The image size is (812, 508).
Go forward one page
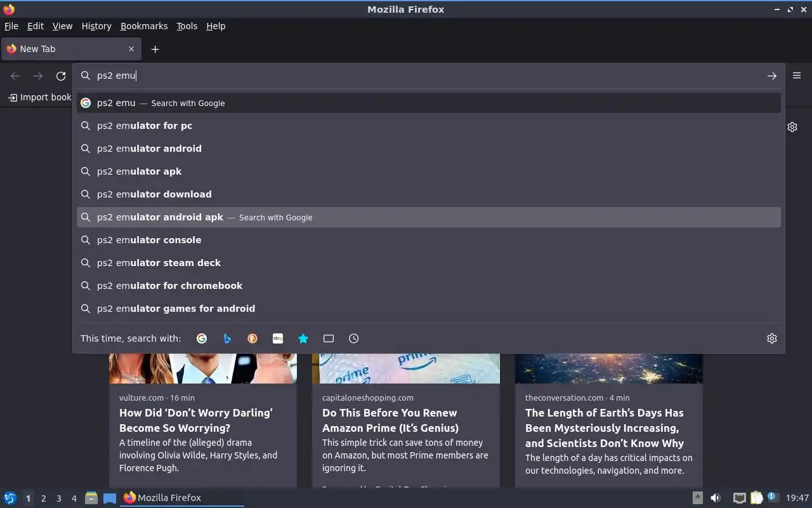tap(38, 76)
